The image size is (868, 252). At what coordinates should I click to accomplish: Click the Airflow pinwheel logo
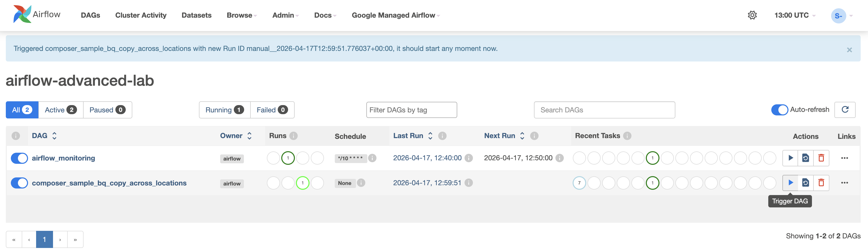(22, 14)
